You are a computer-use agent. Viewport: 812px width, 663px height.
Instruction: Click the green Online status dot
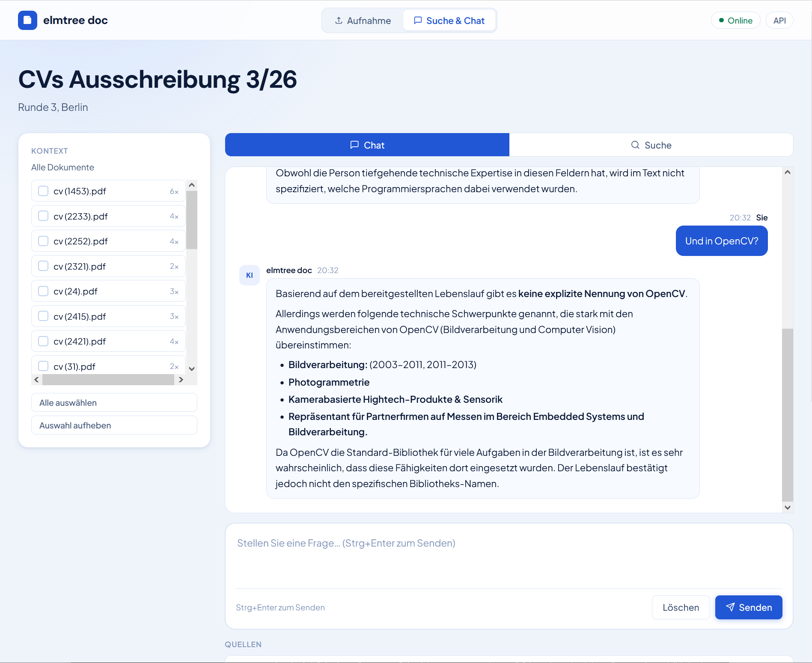(722, 20)
